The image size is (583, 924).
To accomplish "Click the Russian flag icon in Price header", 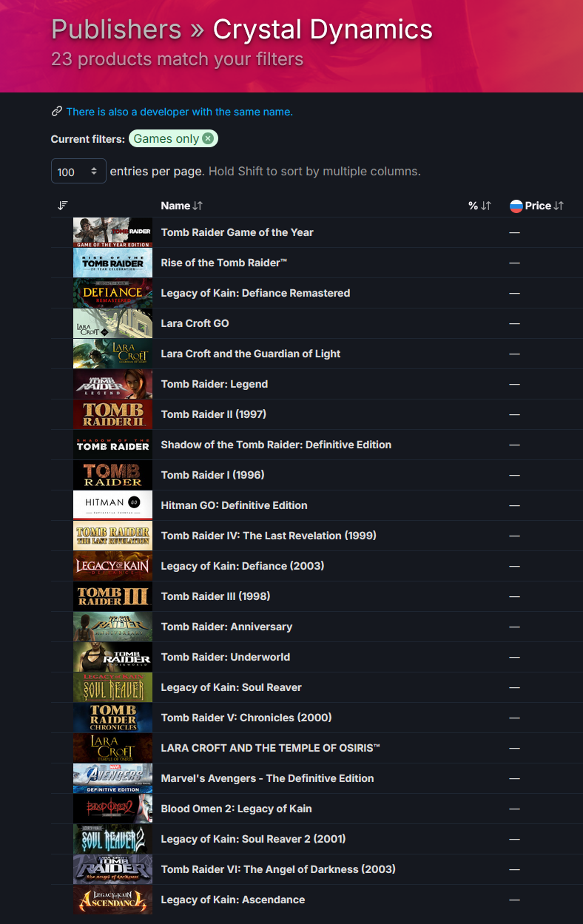I will tap(516, 206).
